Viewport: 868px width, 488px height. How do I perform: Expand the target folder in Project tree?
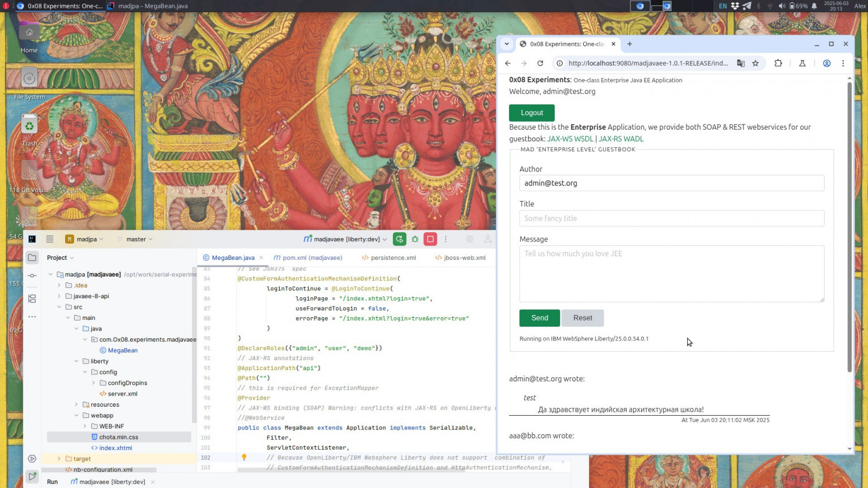click(60, 459)
